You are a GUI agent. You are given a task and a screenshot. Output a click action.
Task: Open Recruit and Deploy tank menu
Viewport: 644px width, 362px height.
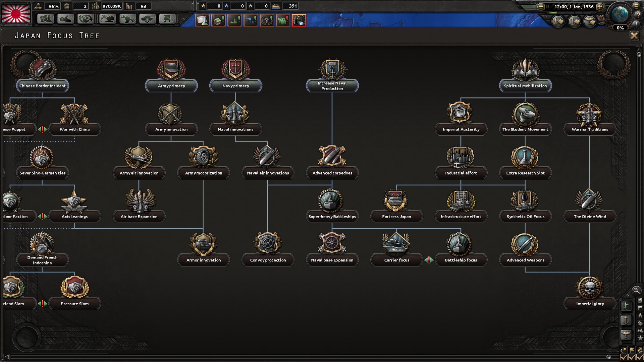[x=148, y=19]
